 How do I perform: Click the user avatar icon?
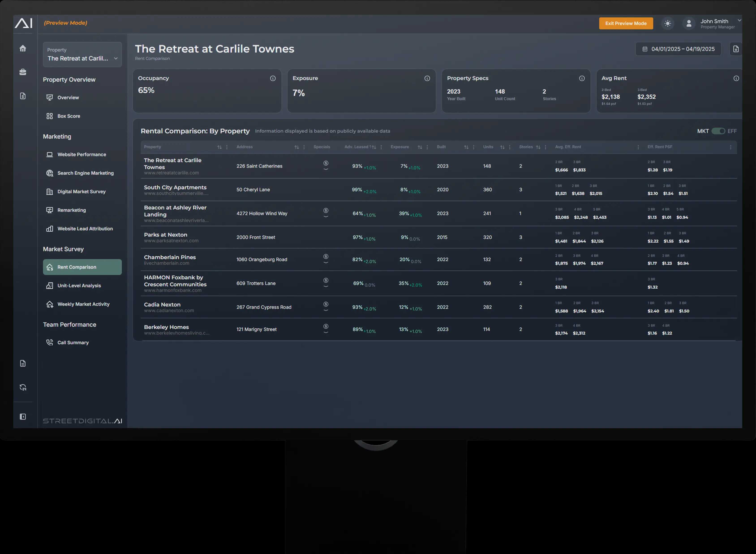[689, 23]
